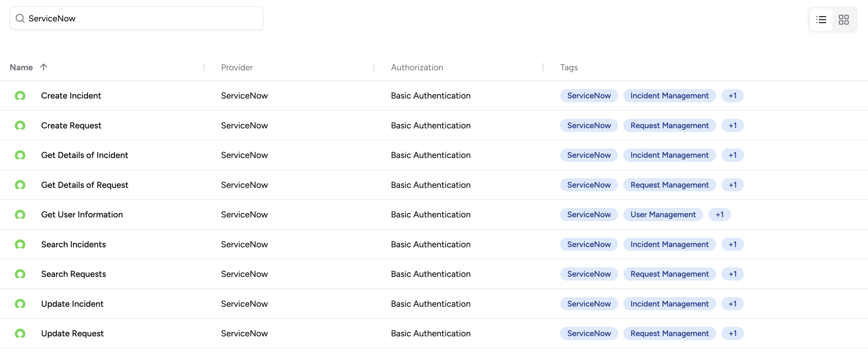Click Request Management tag on Create Request

(669, 126)
